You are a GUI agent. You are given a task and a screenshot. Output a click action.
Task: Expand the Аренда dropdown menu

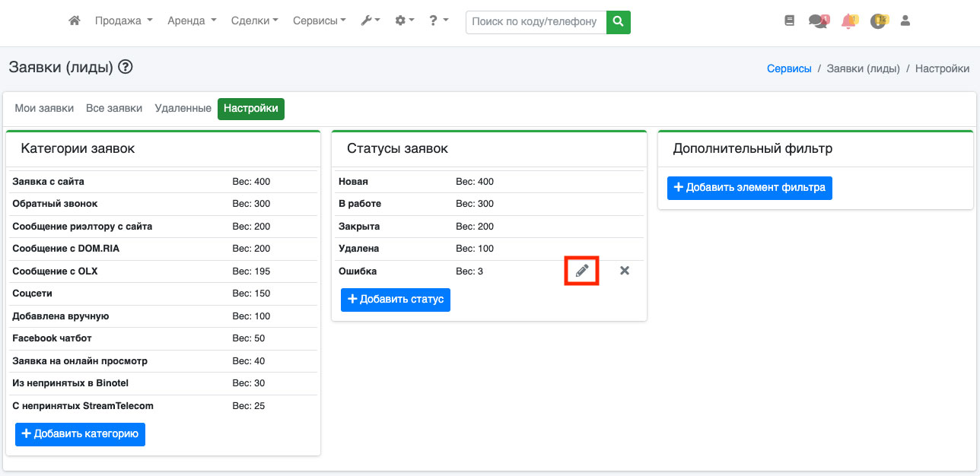[192, 21]
